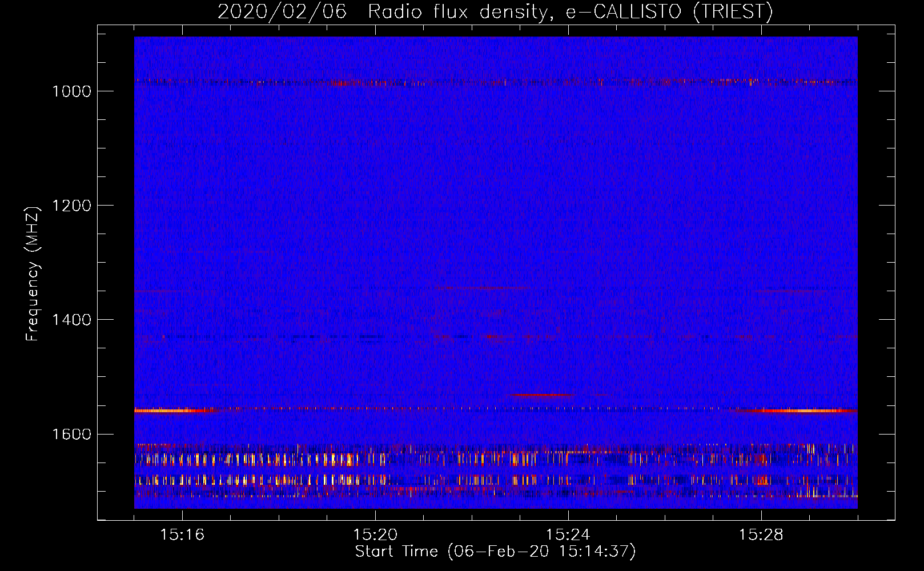Viewport: 924px width, 571px height.
Task: Select the 'Frequency (MHZ)' y-axis label
Action: point(33,274)
